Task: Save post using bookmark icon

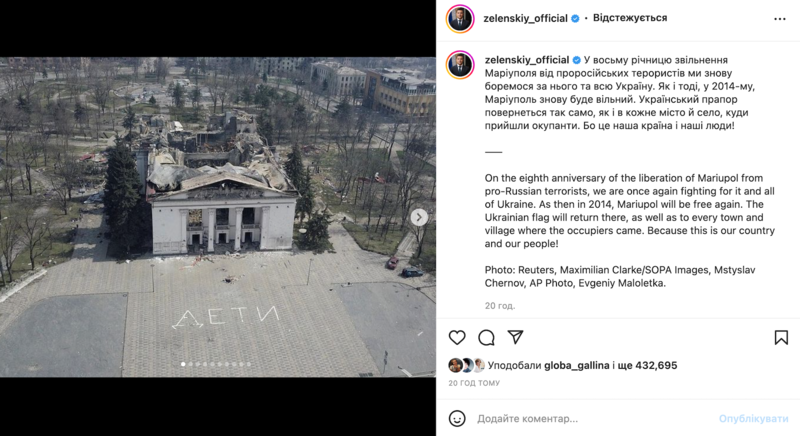Action: pyautogui.click(x=781, y=338)
